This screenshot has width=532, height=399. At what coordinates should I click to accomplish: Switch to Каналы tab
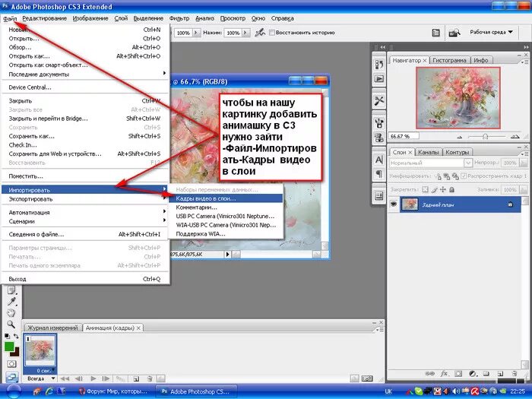point(428,152)
